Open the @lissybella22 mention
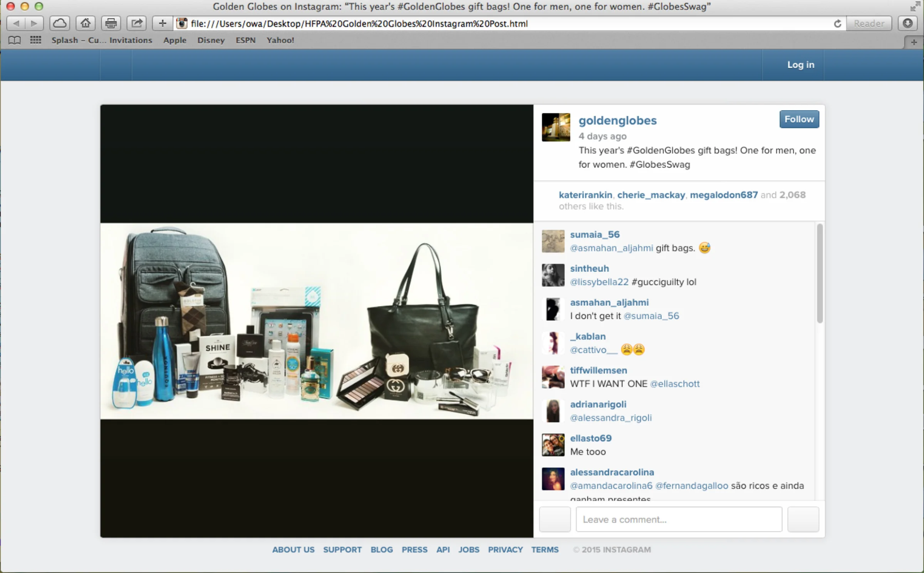 click(599, 282)
